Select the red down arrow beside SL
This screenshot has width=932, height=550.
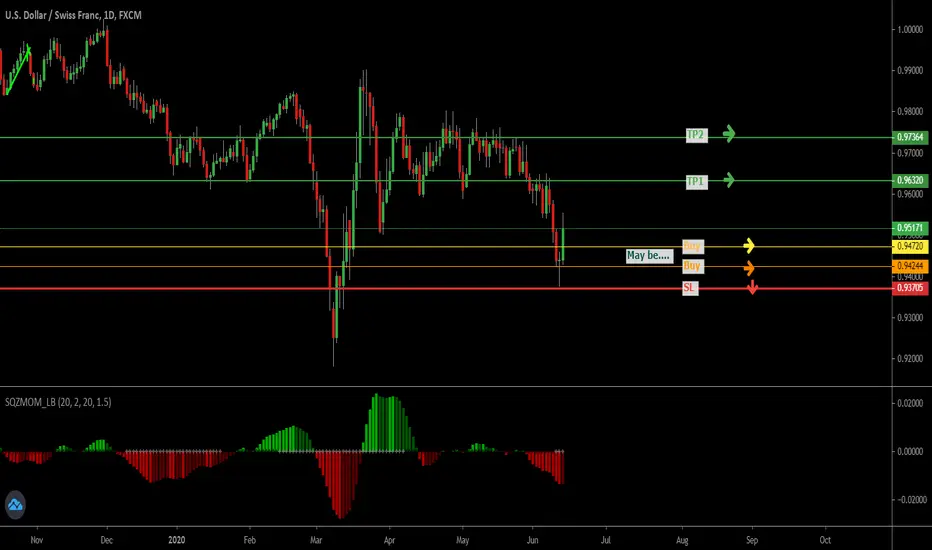coord(752,287)
